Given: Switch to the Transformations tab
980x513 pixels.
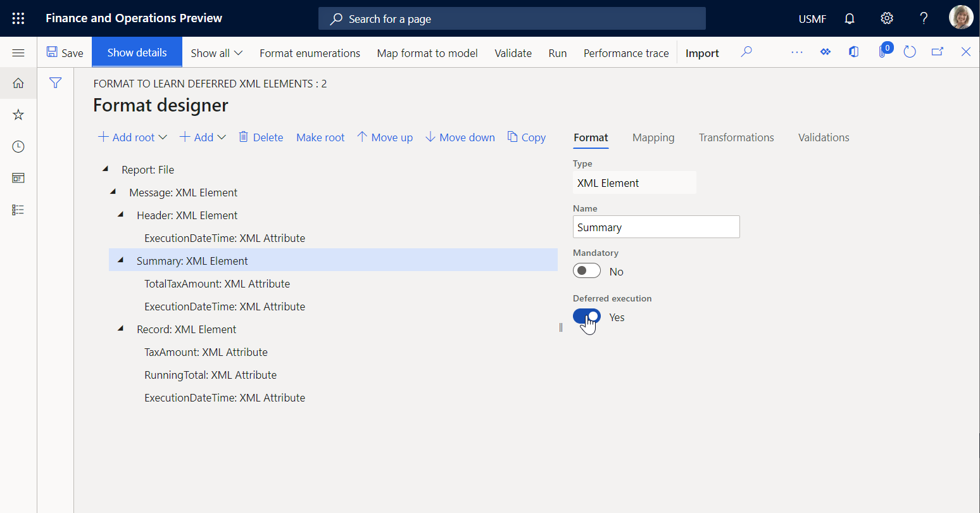Looking at the screenshot, I should coord(736,137).
